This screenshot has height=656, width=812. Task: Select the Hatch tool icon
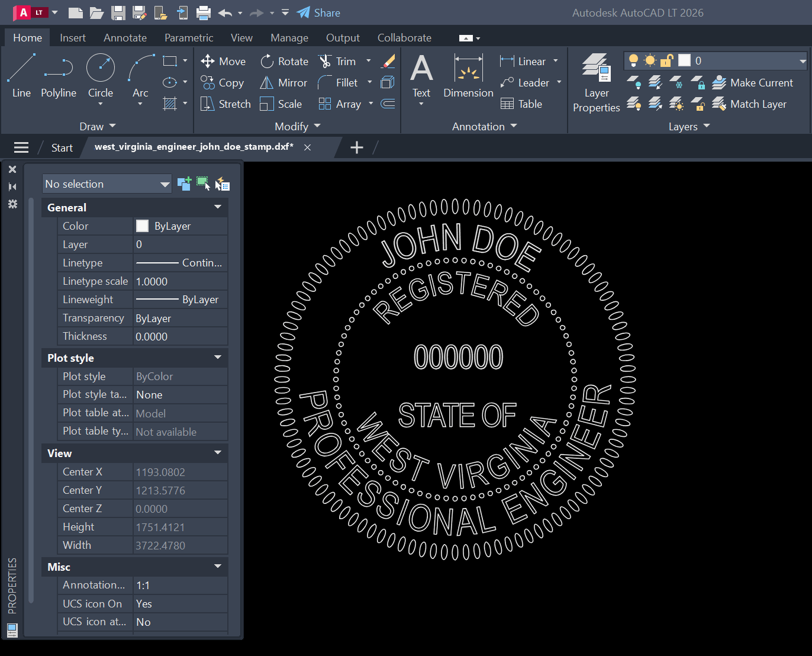170,104
